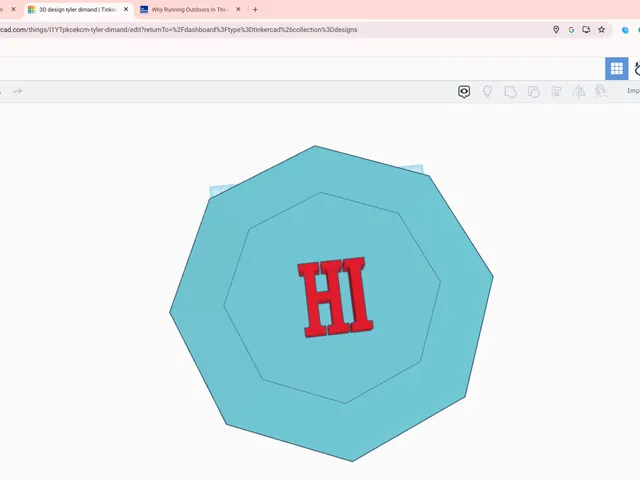Click the Notes speech-bubble eye icon

464,91
